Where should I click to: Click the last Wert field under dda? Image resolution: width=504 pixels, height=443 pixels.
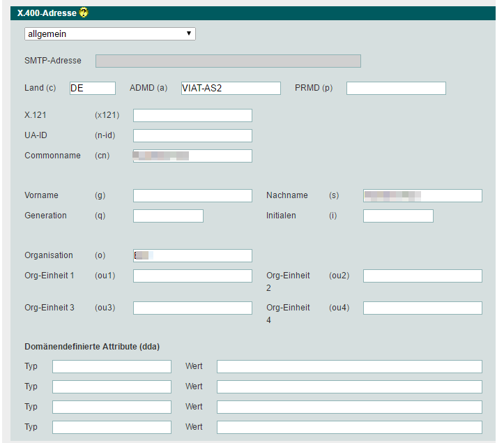pyautogui.click(x=349, y=427)
